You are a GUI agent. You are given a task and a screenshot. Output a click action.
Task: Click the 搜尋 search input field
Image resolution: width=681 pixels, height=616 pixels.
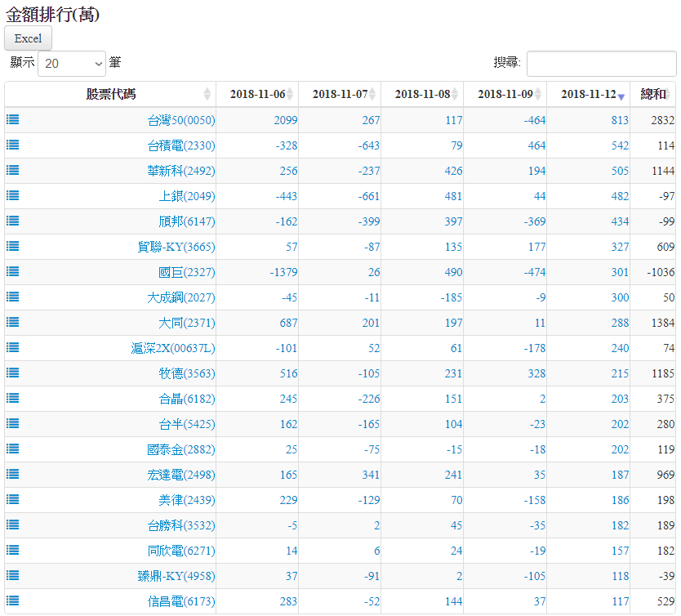[x=601, y=63]
